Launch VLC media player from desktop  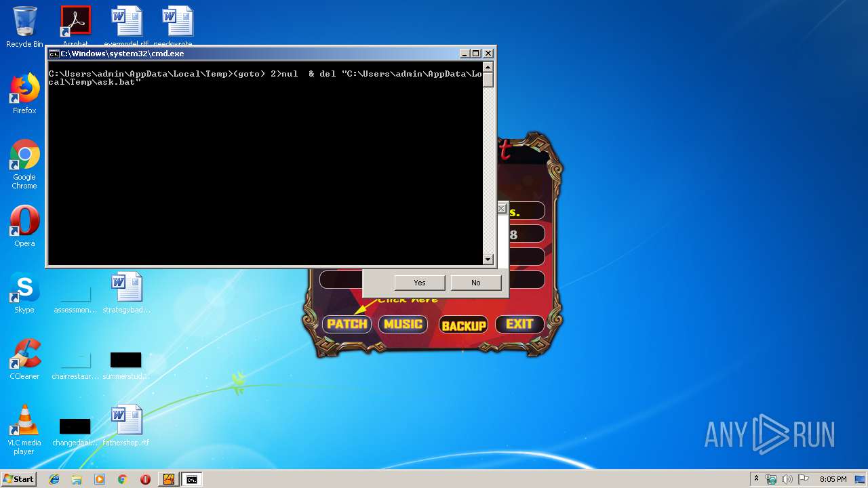pyautogui.click(x=24, y=430)
